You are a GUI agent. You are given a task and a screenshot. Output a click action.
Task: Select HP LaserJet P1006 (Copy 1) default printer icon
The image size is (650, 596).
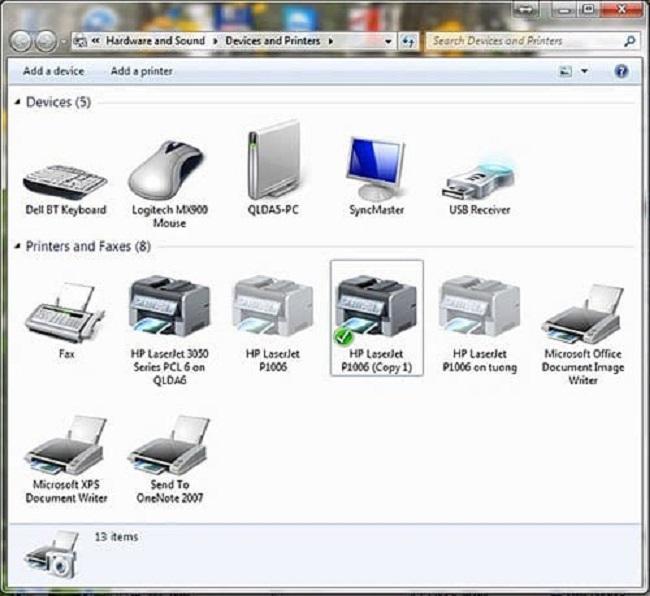pyautogui.click(x=376, y=309)
